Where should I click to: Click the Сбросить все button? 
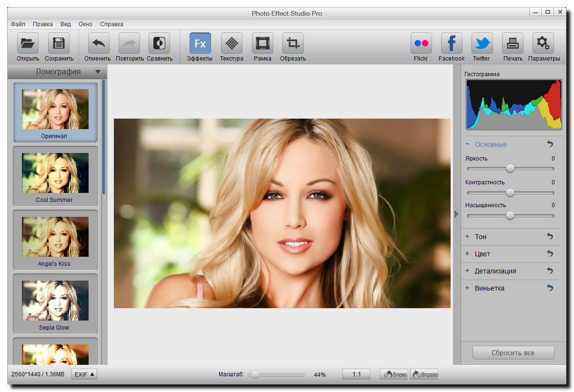[513, 353]
